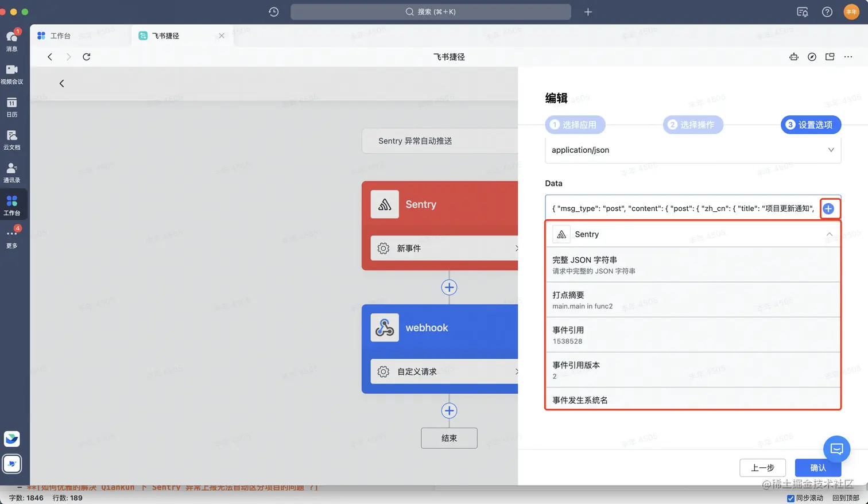
Task: Open the 新事件 trigger row in Sentry node
Action: [x=444, y=248]
